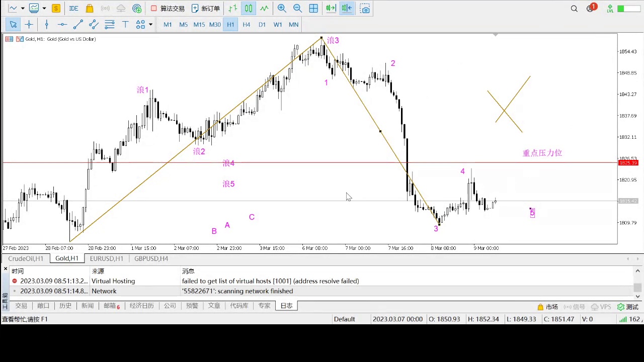644x362 pixels.
Task: Select the text label tool
Action: pos(125,24)
